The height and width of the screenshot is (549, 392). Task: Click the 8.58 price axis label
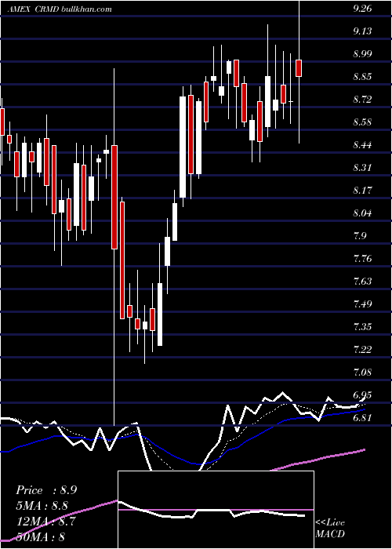point(362,122)
